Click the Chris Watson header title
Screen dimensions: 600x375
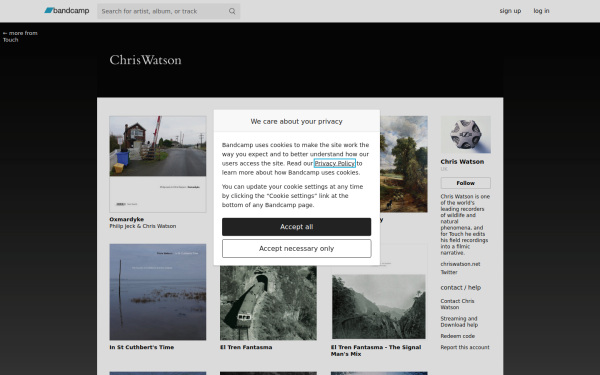point(145,60)
